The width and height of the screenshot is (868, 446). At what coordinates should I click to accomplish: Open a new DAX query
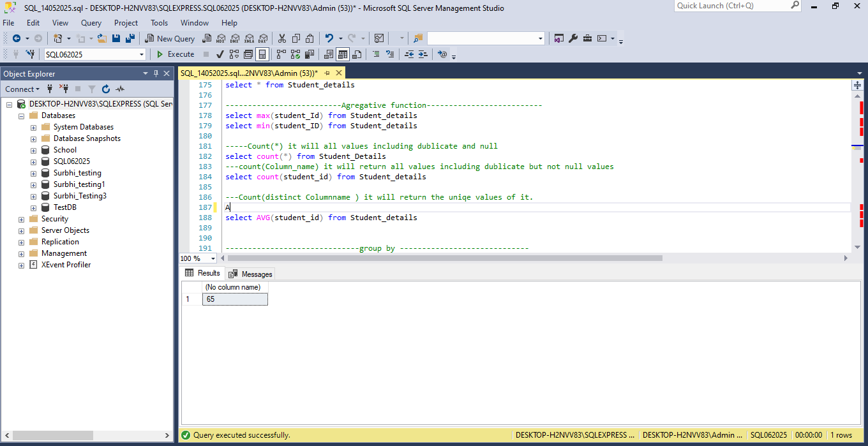pos(262,38)
